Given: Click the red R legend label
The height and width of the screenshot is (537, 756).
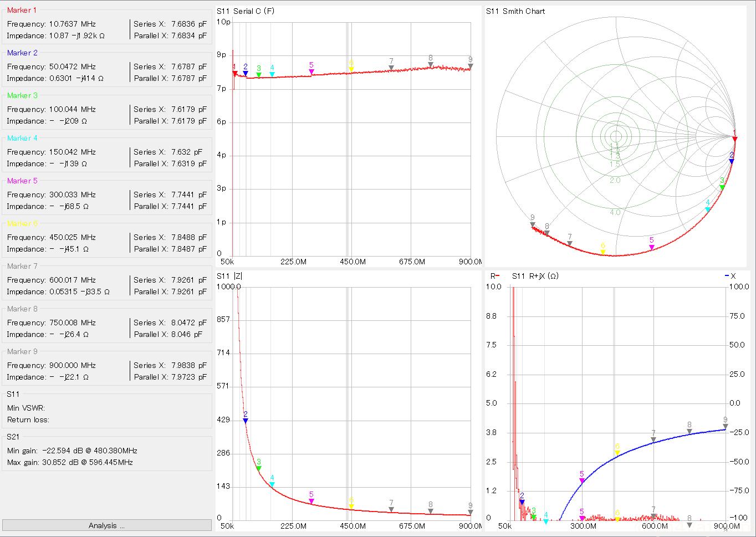Looking at the screenshot, I should click(495, 276).
